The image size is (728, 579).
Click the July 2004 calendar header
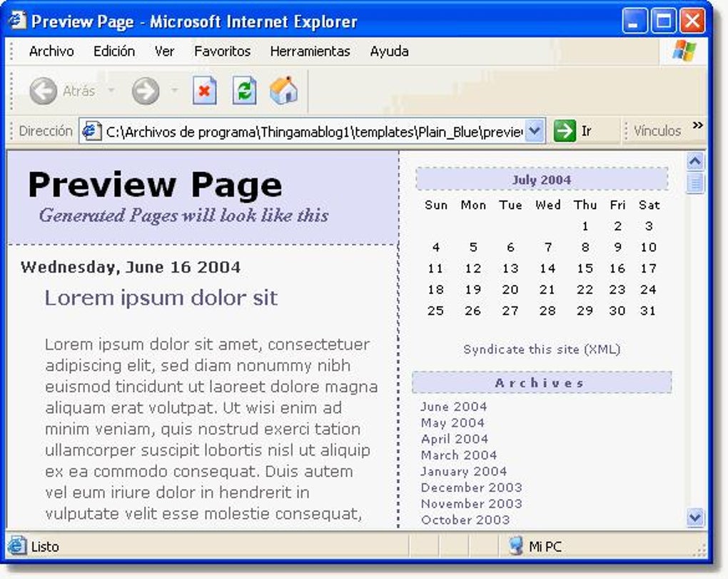tap(542, 179)
